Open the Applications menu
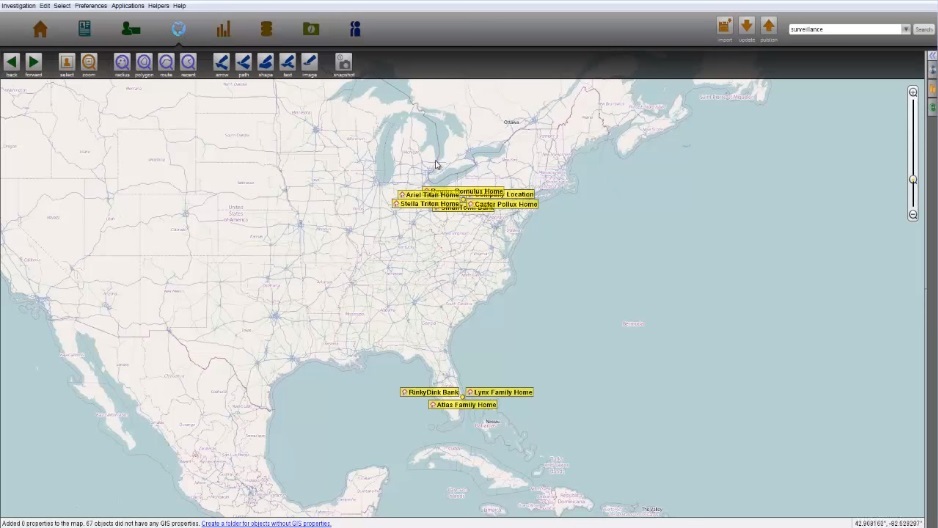938x528 pixels. pyautogui.click(x=127, y=5)
